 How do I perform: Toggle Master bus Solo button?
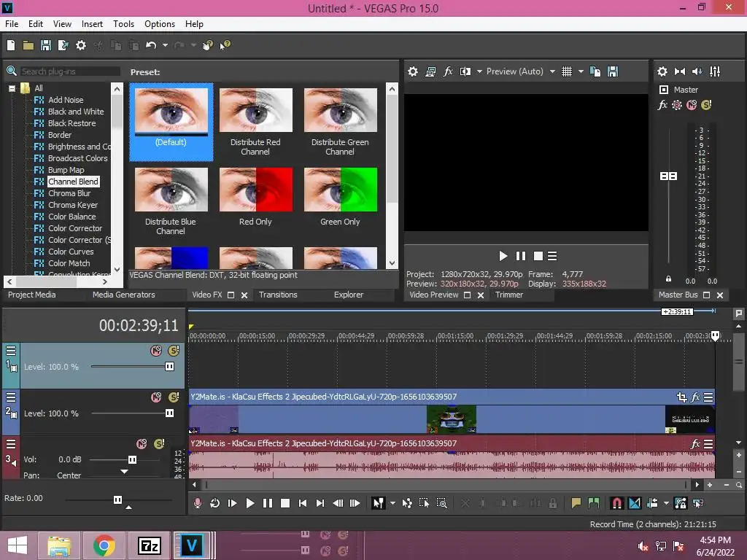tap(706, 105)
